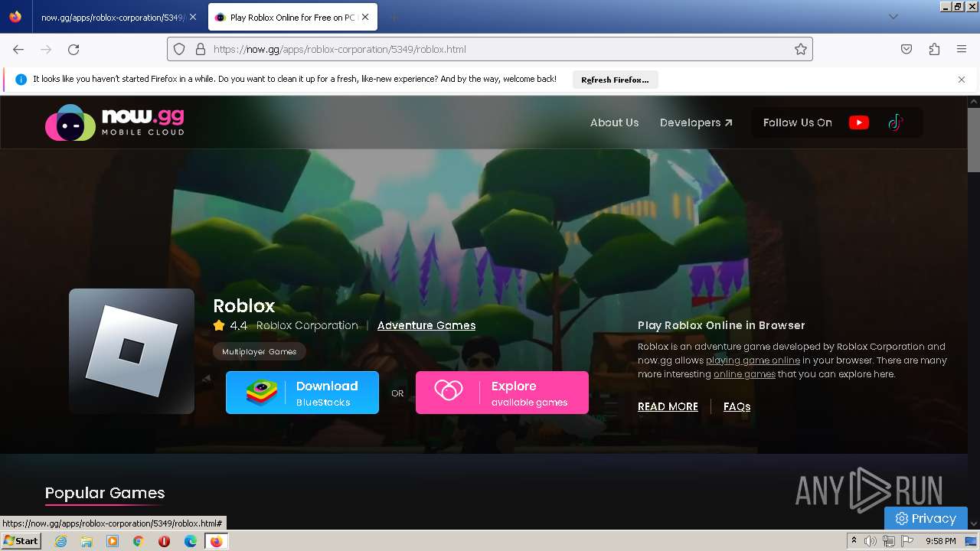The height and width of the screenshot is (551, 980).
Task: Open the Windows Start button
Action: pos(21,541)
